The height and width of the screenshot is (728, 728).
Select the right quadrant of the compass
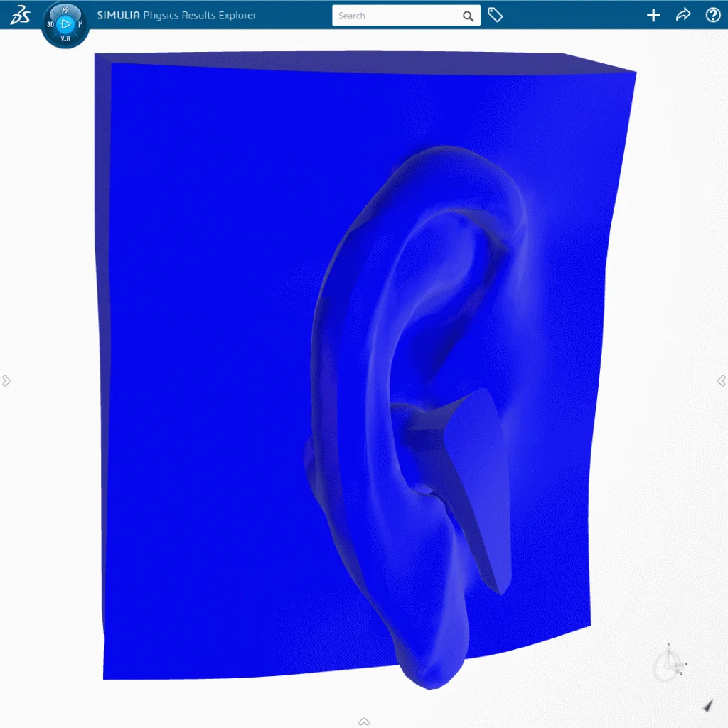coord(80,23)
